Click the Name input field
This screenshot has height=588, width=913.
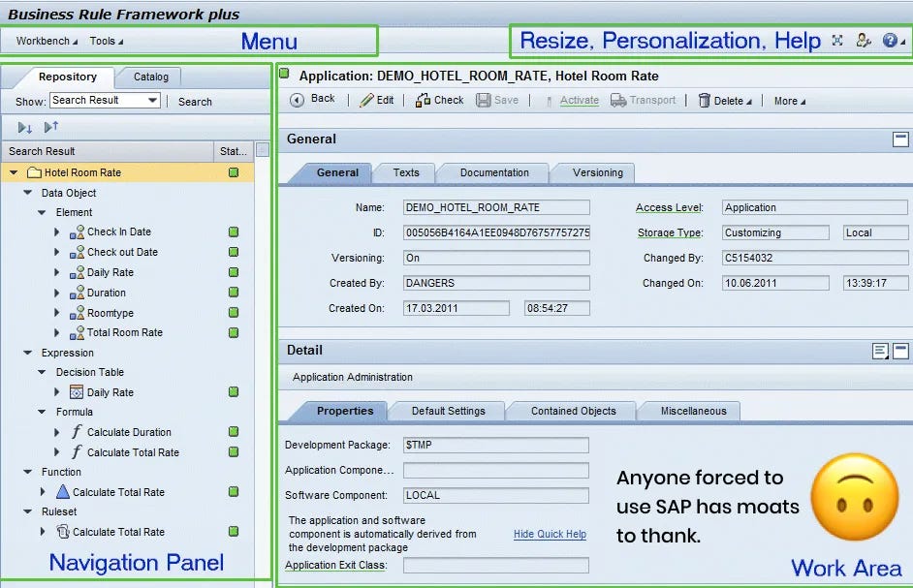tap(496, 207)
